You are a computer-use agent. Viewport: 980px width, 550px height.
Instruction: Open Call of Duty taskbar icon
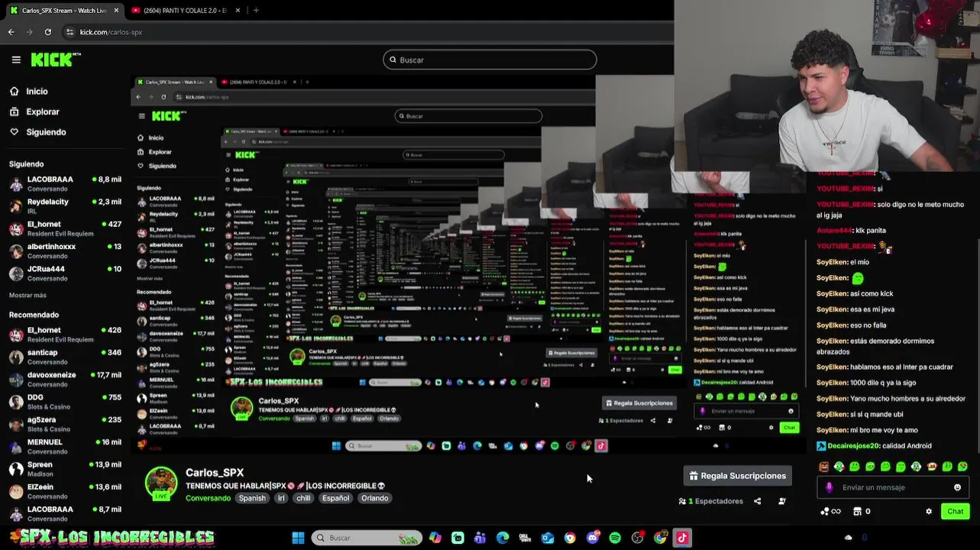[525, 538]
